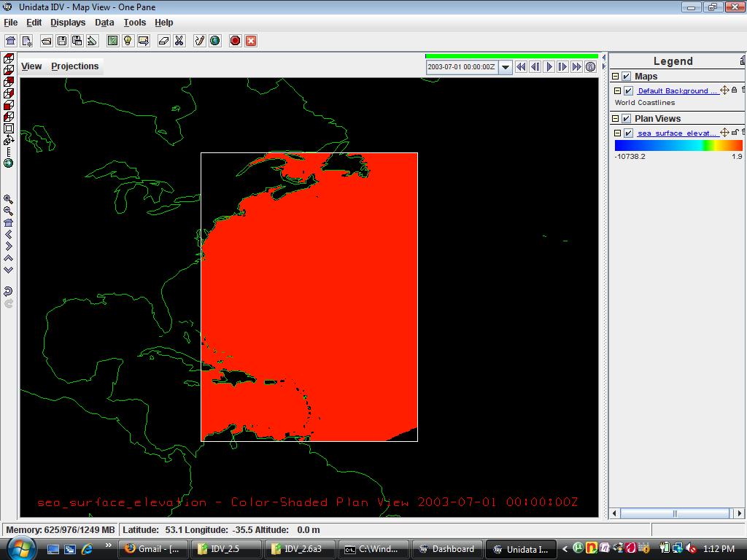Click the eraser icon in the toolbar
The image size is (747, 560).
[x=164, y=41]
